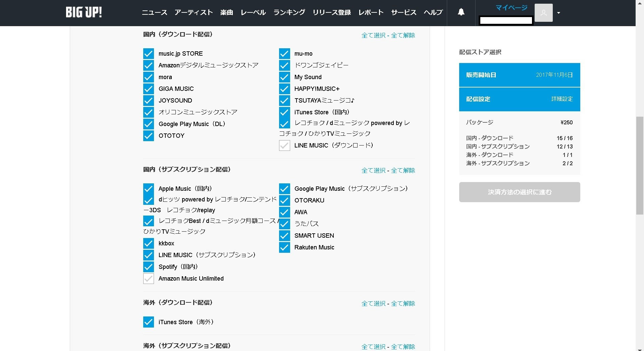Image resolution: width=644 pixels, height=351 pixels.
Task: Click the 12 / 13 subscription count
Action: 565,147
